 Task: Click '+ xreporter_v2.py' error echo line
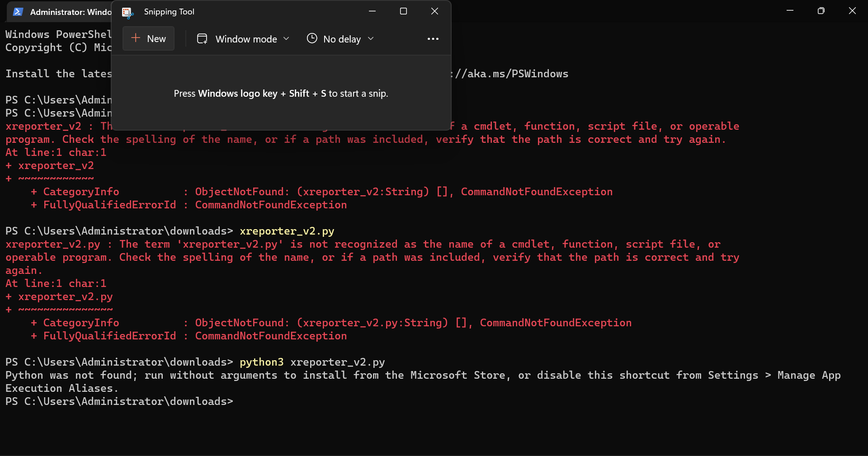tap(59, 297)
